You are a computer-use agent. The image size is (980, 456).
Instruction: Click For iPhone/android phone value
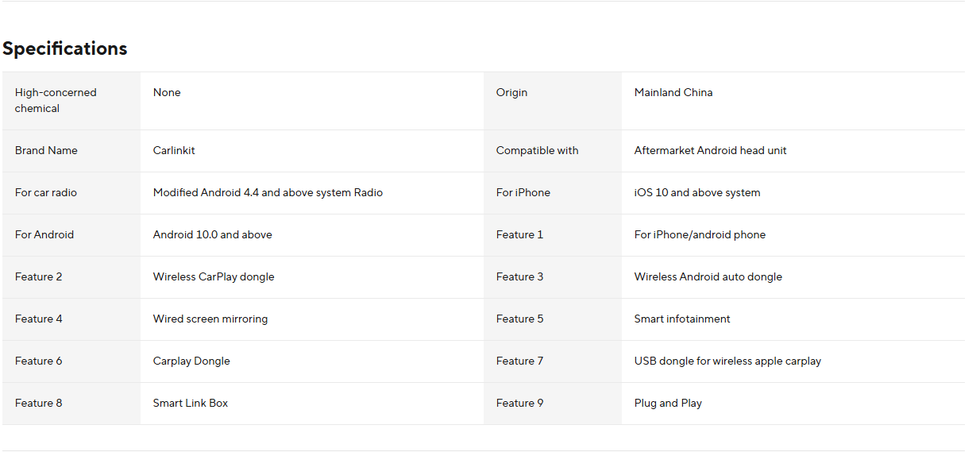[x=700, y=234]
